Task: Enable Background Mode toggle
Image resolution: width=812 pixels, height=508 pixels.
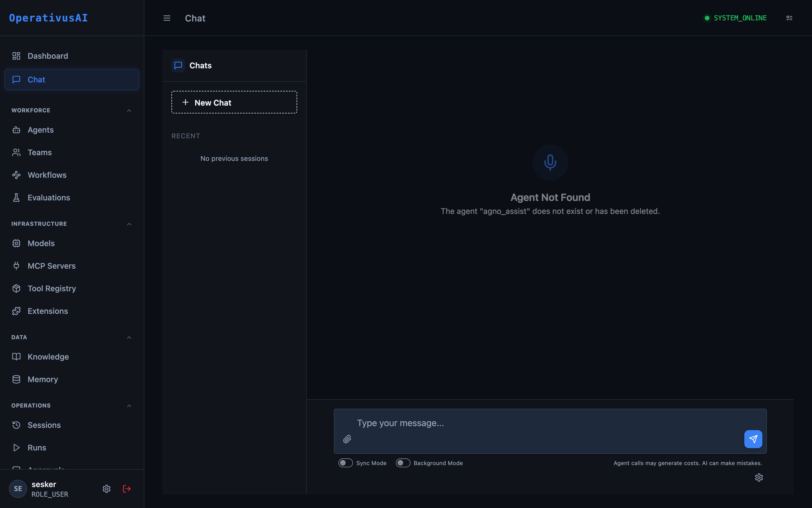Action: coord(403,463)
